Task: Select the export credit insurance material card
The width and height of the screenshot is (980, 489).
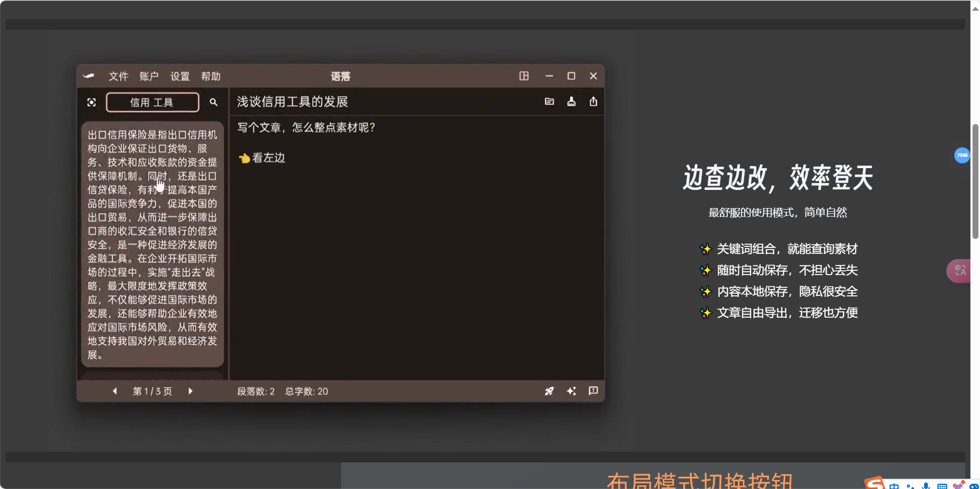Action: coord(153,245)
